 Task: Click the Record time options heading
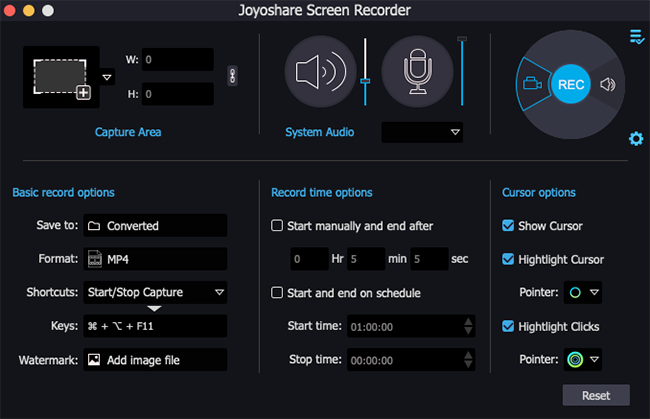pos(322,193)
